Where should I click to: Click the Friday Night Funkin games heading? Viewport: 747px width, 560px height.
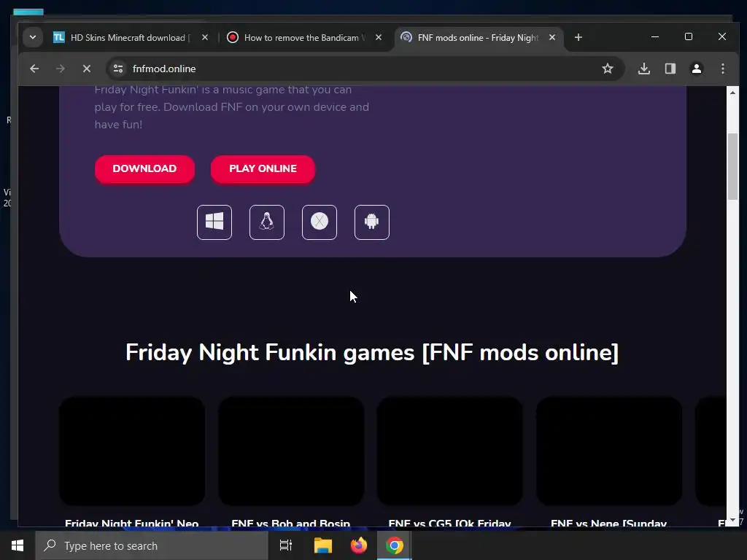372,353
